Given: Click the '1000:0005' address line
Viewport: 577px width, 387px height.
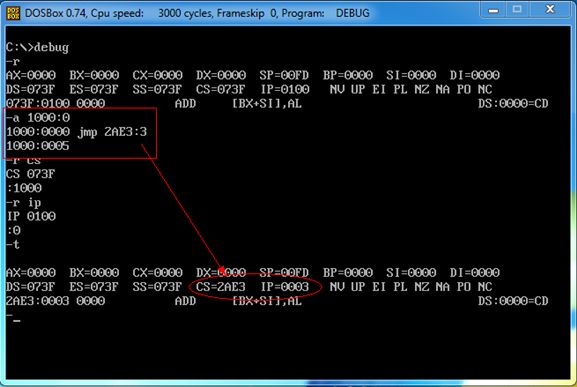Looking at the screenshot, I should coord(38,146).
